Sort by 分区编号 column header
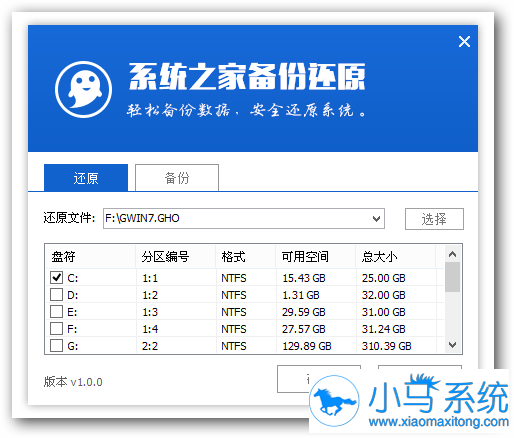This screenshot has width=514, height=438. [x=176, y=257]
